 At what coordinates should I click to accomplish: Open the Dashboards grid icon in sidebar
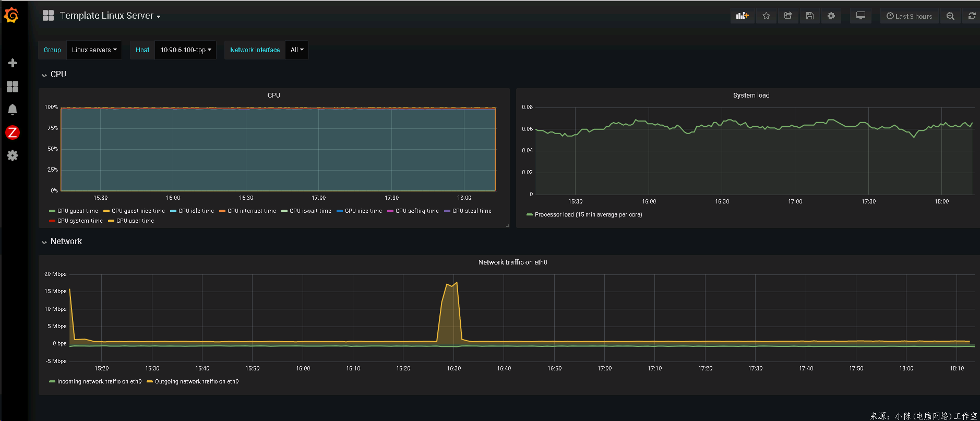[x=13, y=87]
